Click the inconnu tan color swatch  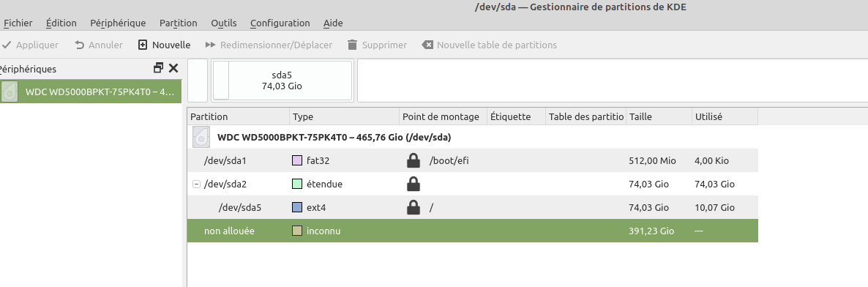[x=296, y=231]
